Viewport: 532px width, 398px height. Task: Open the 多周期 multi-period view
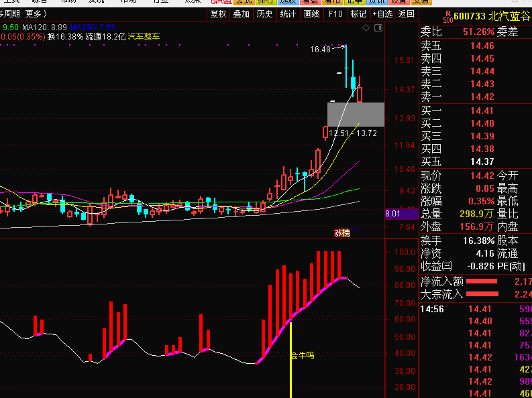pyautogui.click(x=10, y=14)
